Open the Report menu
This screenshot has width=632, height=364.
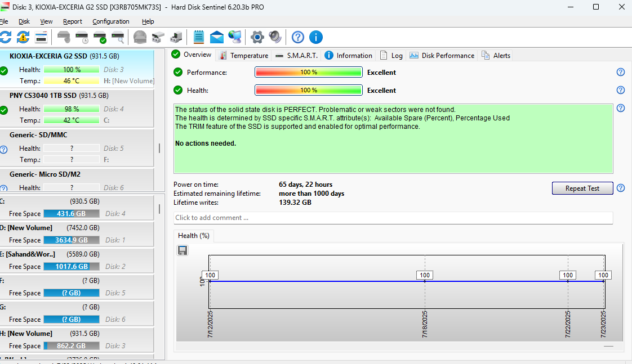pyautogui.click(x=73, y=21)
